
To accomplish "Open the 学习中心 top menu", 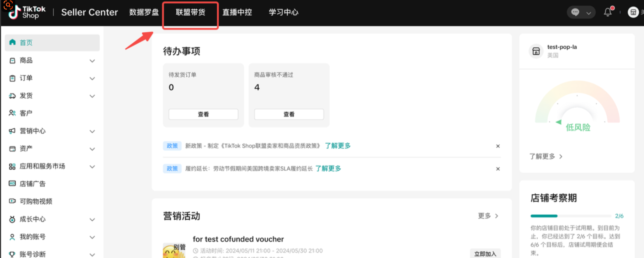I will click(283, 12).
